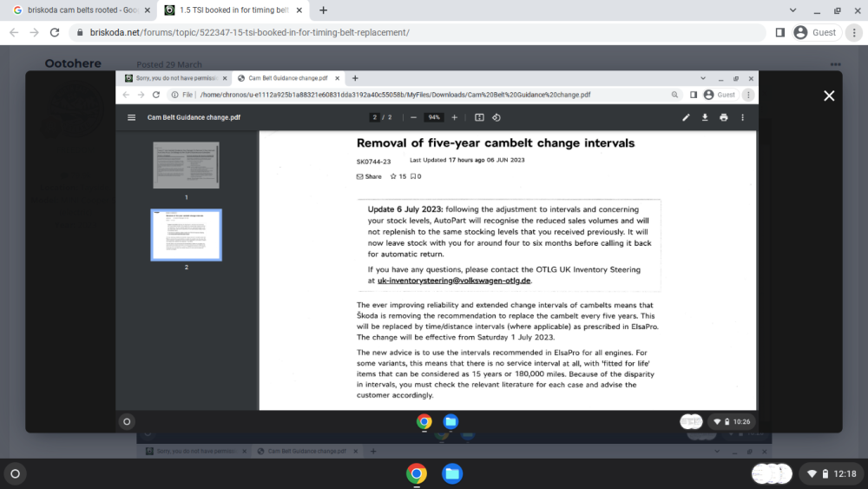868x489 pixels.
Task: Open the holding space tote on the shelf
Action: [x=771, y=473]
